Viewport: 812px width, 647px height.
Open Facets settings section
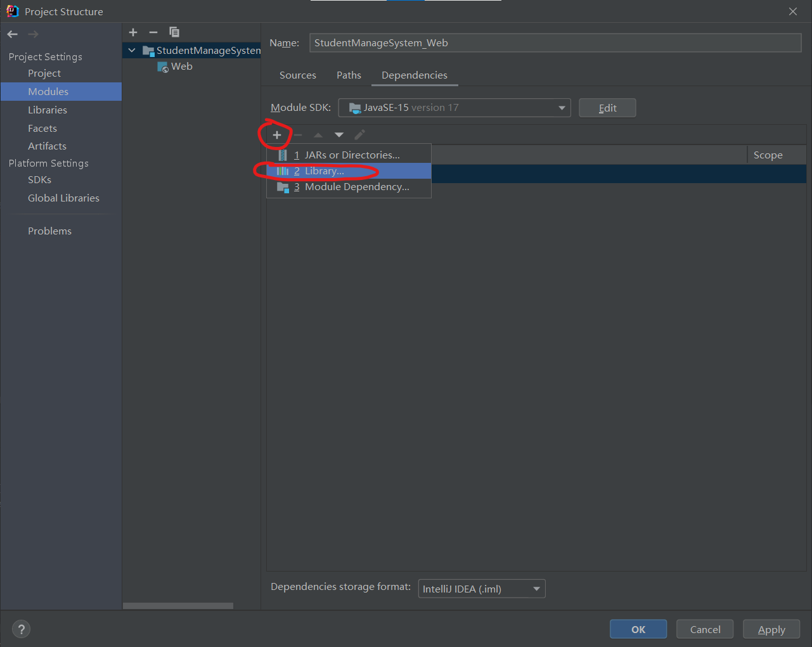[61, 129]
